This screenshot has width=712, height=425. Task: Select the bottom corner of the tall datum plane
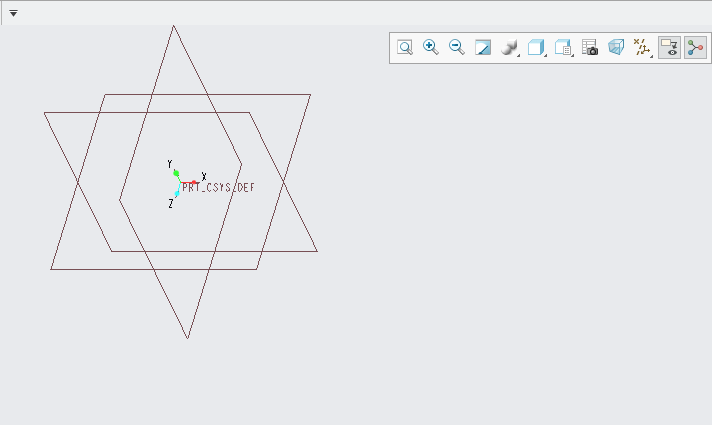187,337
